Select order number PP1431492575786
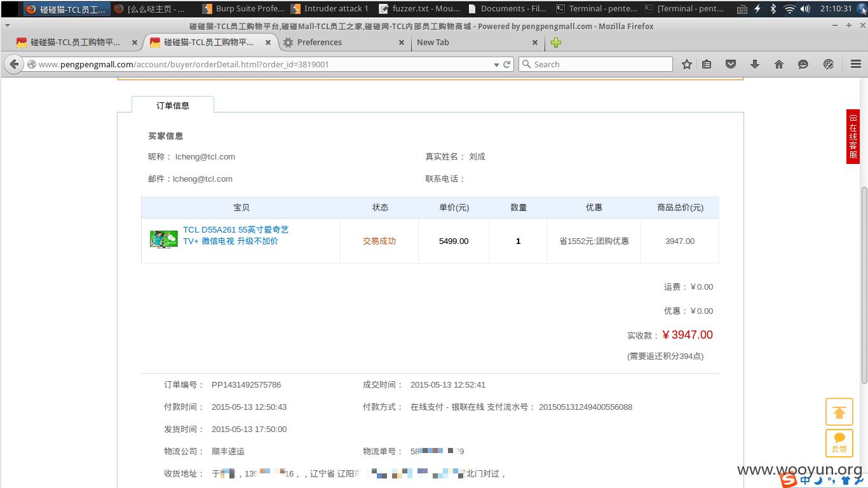868x488 pixels. tap(246, 384)
